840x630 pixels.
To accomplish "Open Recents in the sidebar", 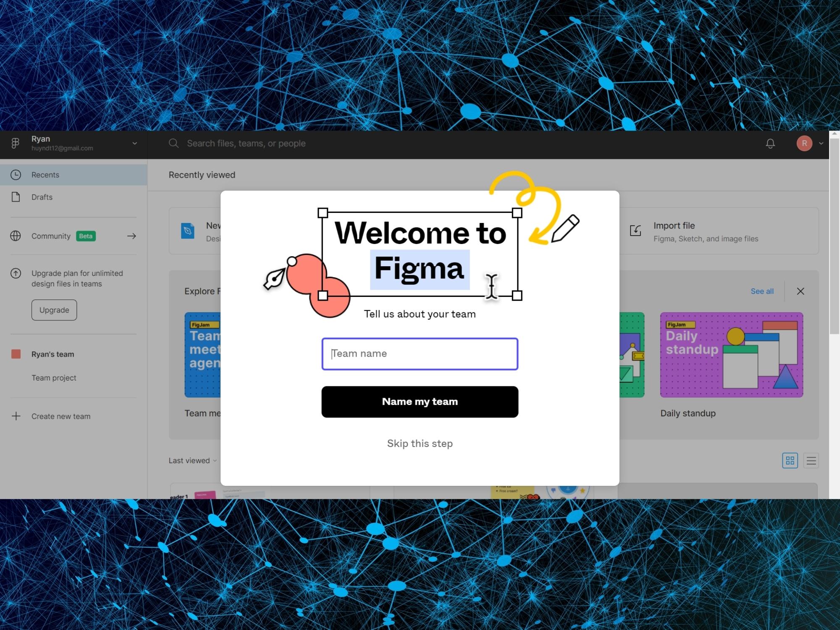I will 73,175.
